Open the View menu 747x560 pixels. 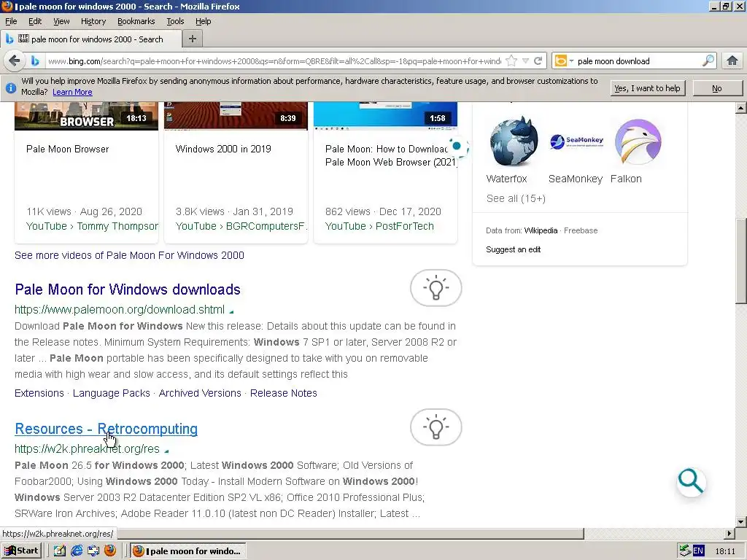coord(61,21)
